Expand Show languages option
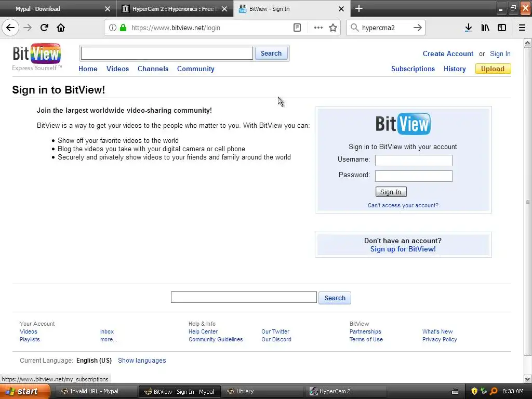This screenshot has width=532, height=399. click(142, 361)
